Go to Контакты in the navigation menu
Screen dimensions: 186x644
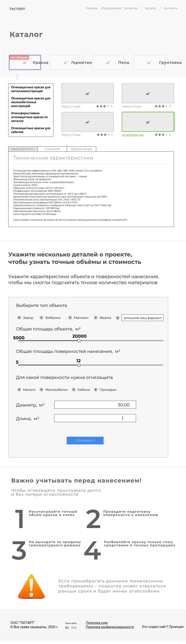coord(170,8)
